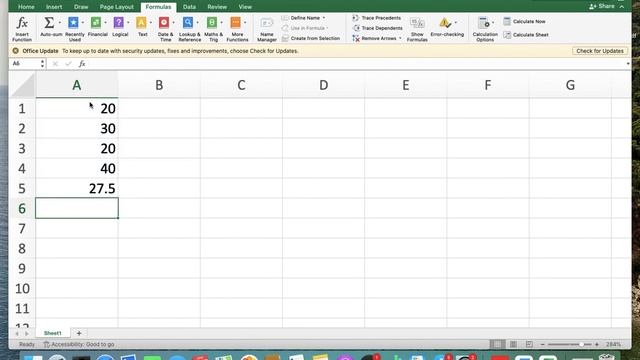Open the Insert Function dialog
640x360 pixels.
click(x=22, y=29)
